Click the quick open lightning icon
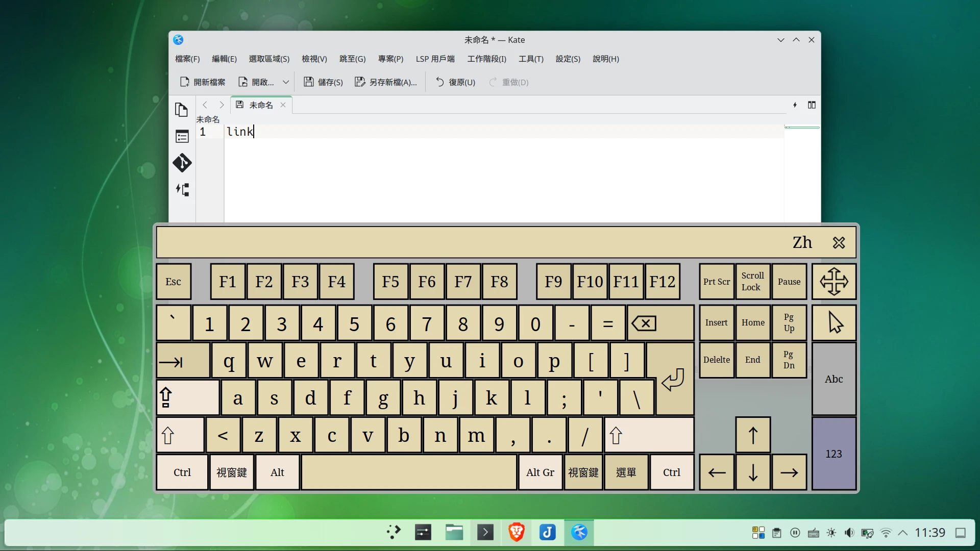Viewport: 980px width, 551px height. point(795,105)
